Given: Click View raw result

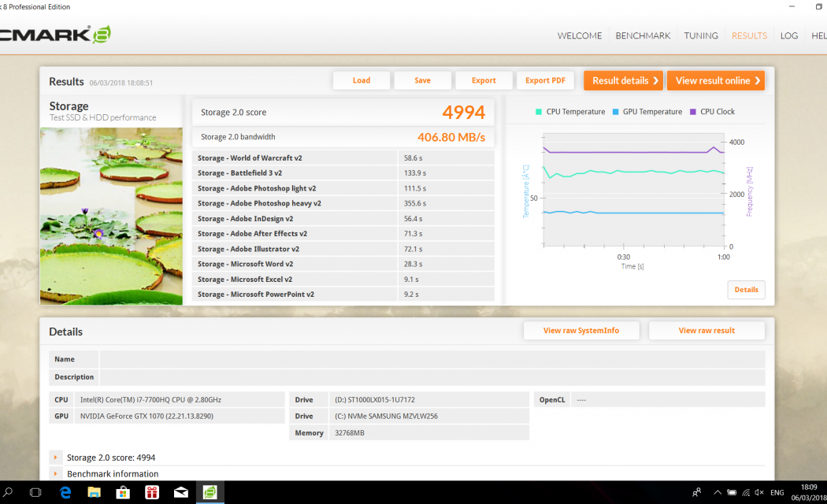Looking at the screenshot, I should (x=706, y=331).
